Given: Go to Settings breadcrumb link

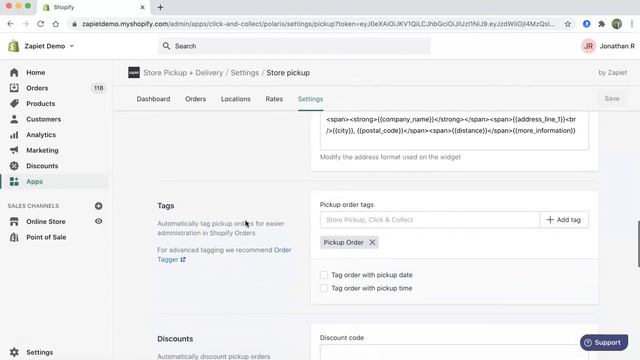Looking at the screenshot, I should coord(244,73).
